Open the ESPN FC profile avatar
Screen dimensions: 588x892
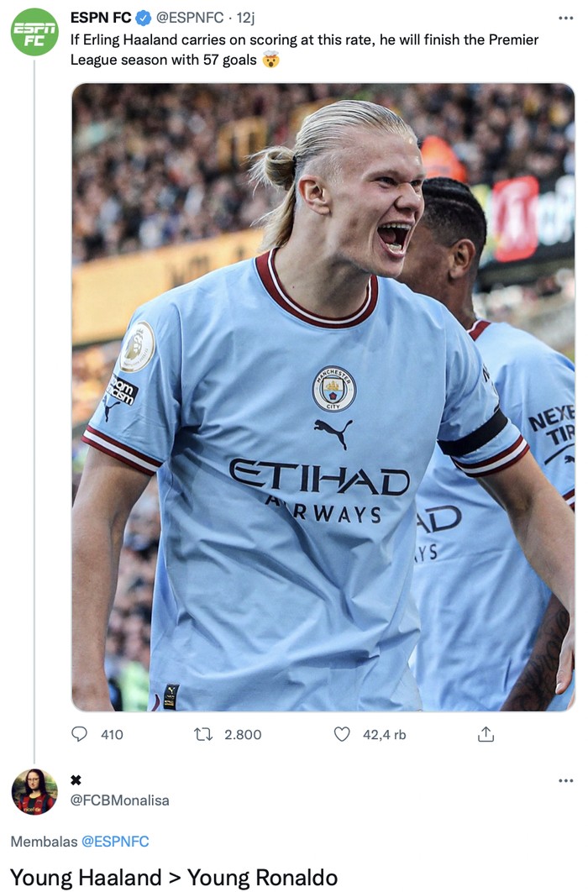[34, 32]
